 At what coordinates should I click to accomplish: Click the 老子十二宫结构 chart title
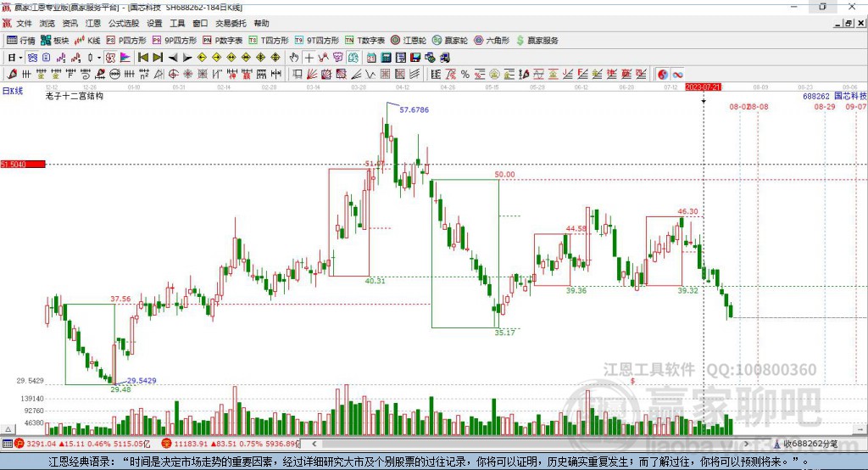click(x=75, y=96)
